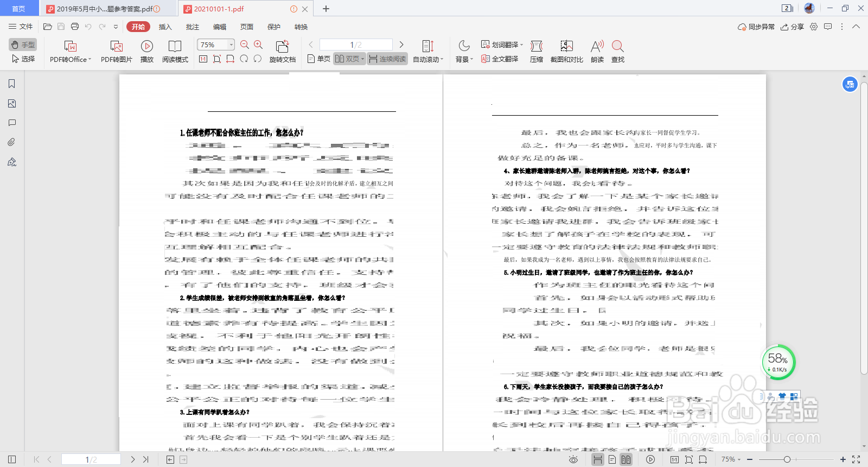Click the zoom in magnifier icon
868x467 pixels.
(x=258, y=45)
